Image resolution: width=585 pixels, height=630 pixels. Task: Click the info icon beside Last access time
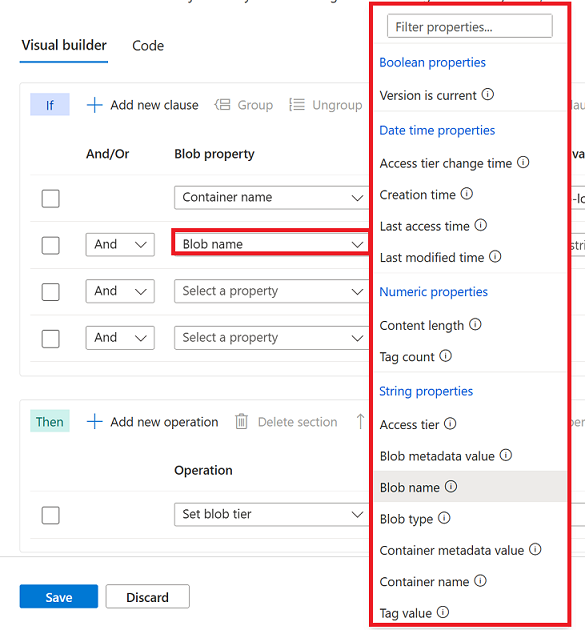click(x=481, y=225)
